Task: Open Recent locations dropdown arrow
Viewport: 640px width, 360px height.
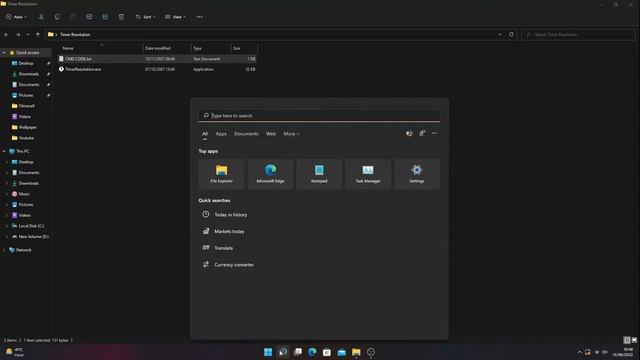Action: [x=28, y=35]
